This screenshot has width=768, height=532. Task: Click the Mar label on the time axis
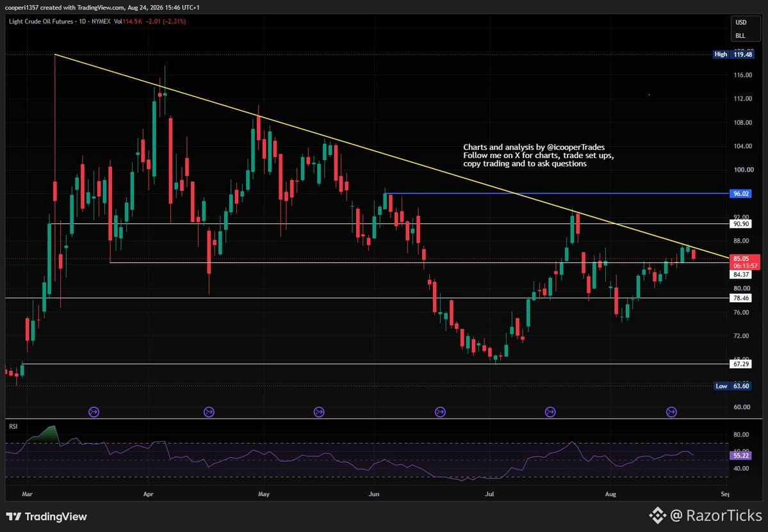(28, 494)
